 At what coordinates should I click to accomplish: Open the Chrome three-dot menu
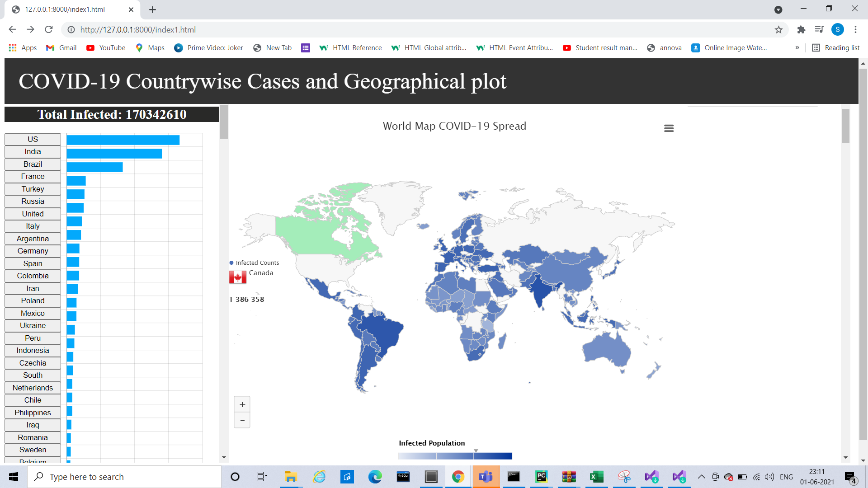pos(855,30)
